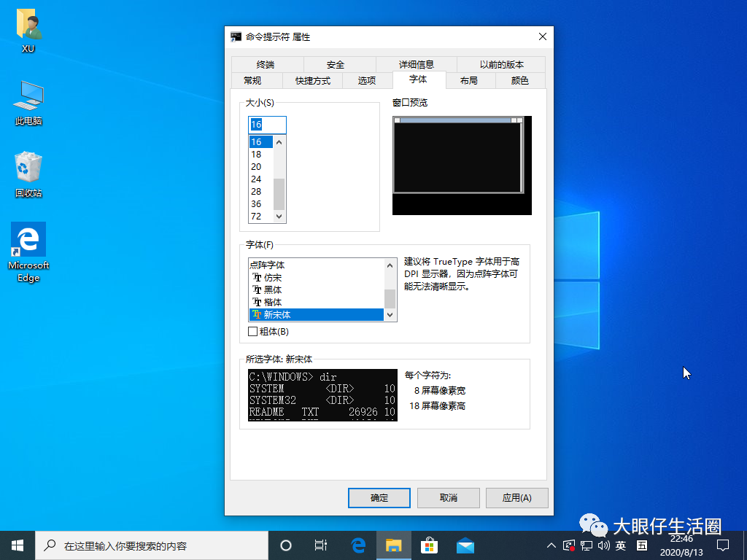Switch to the 布局 tab
This screenshot has height=560, width=747.
coord(469,80)
